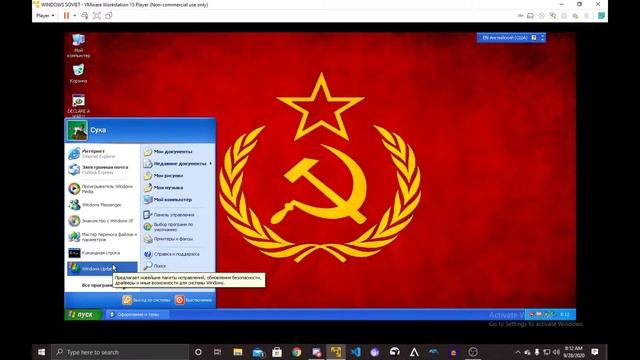
Task: Open the Action Center notifications icon
Action: click(595, 352)
